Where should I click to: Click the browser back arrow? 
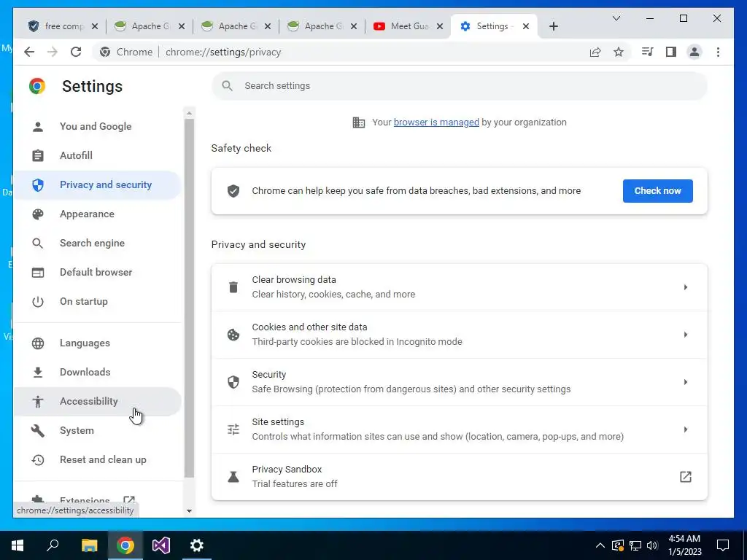[x=29, y=52]
